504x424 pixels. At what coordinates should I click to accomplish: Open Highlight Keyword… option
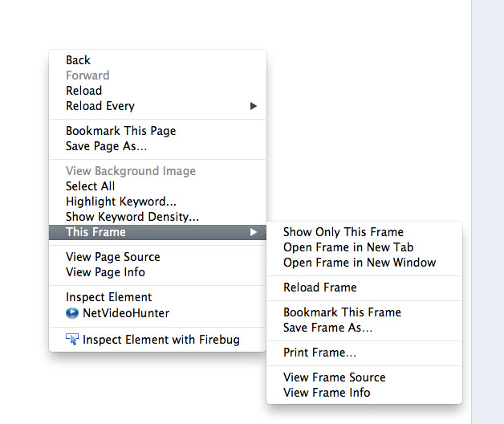[120, 202]
